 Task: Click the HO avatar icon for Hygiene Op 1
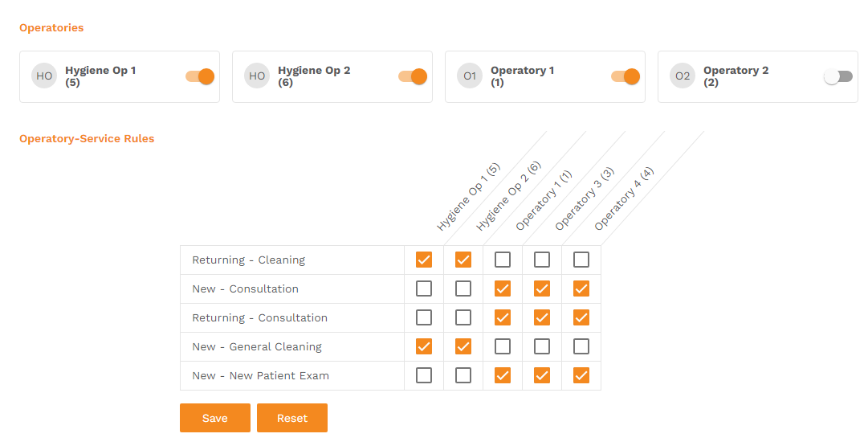point(44,76)
